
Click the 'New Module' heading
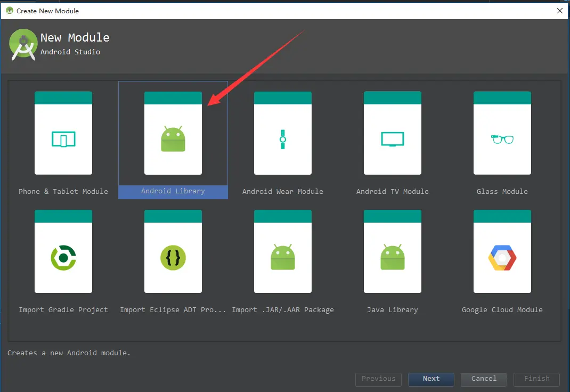coord(75,37)
